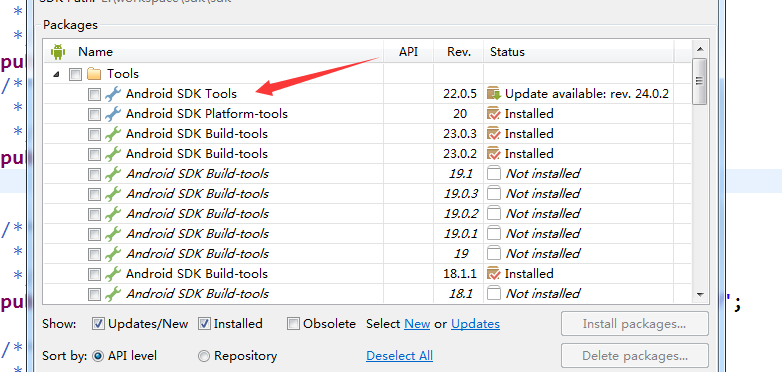The height and width of the screenshot is (372, 782).
Task: Click the not installed status icon for Build-tools 19
Action: [x=494, y=253]
